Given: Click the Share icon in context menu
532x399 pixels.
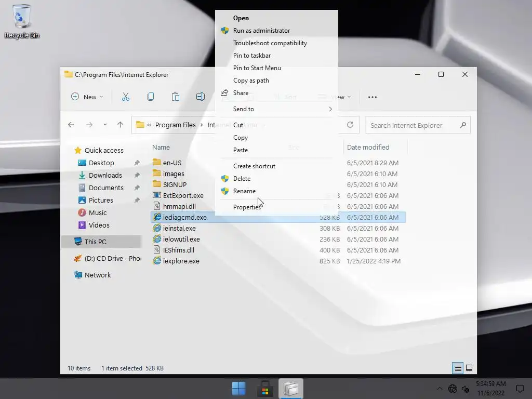Looking at the screenshot, I should pyautogui.click(x=224, y=92).
